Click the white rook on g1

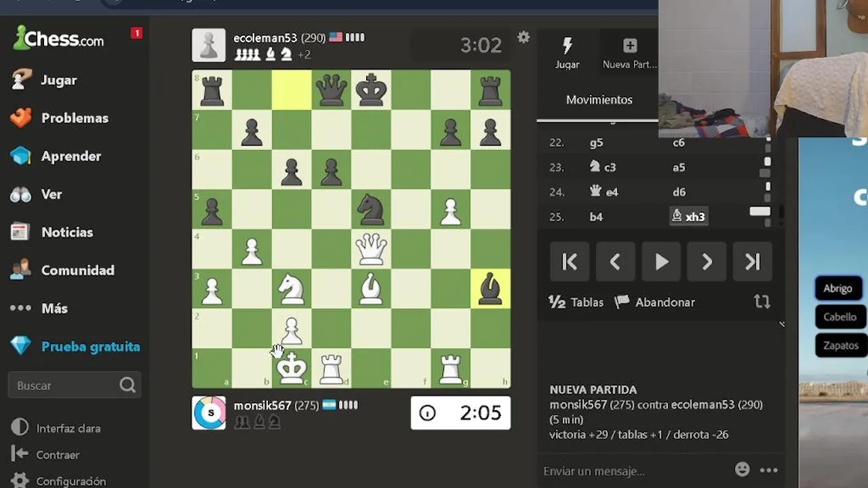click(450, 368)
